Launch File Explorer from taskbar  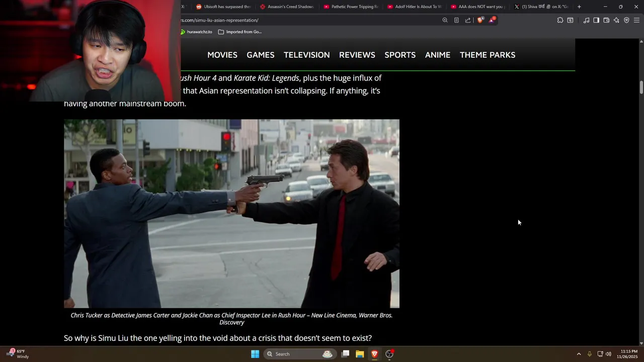pyautogui.click(x=360, y=354)
